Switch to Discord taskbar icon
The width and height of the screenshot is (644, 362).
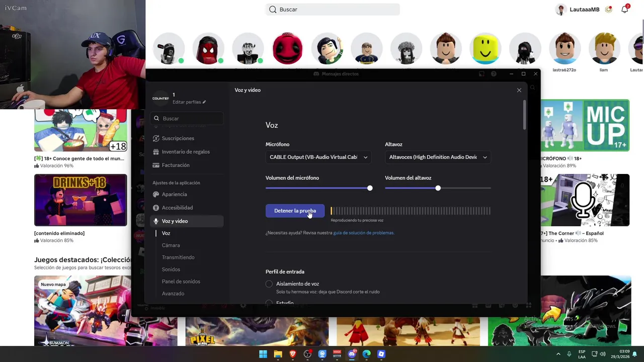pos(352,354)
